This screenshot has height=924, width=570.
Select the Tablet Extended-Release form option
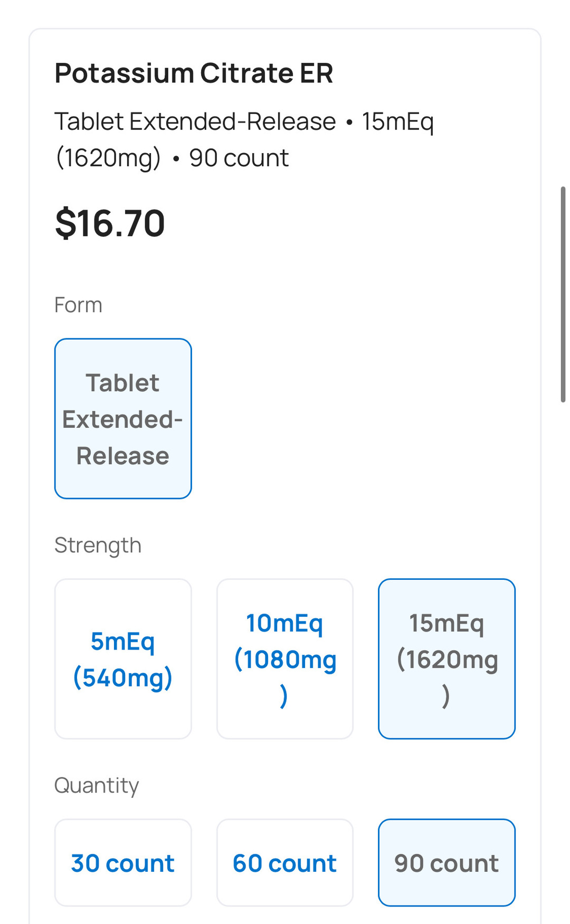pos(123,419)
